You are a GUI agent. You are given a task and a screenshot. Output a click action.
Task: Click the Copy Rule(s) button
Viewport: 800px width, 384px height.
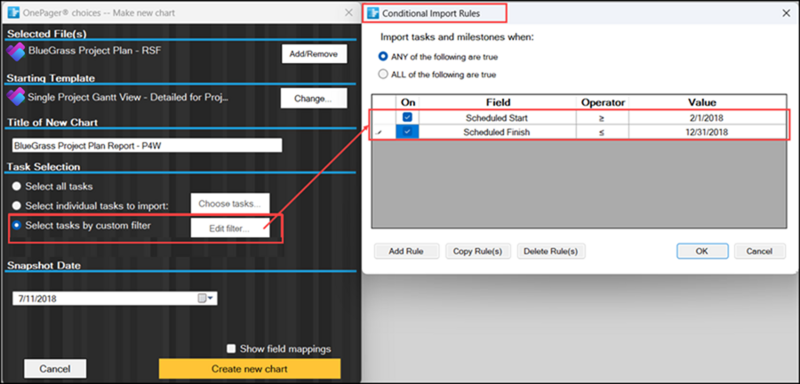coord(478,251)
